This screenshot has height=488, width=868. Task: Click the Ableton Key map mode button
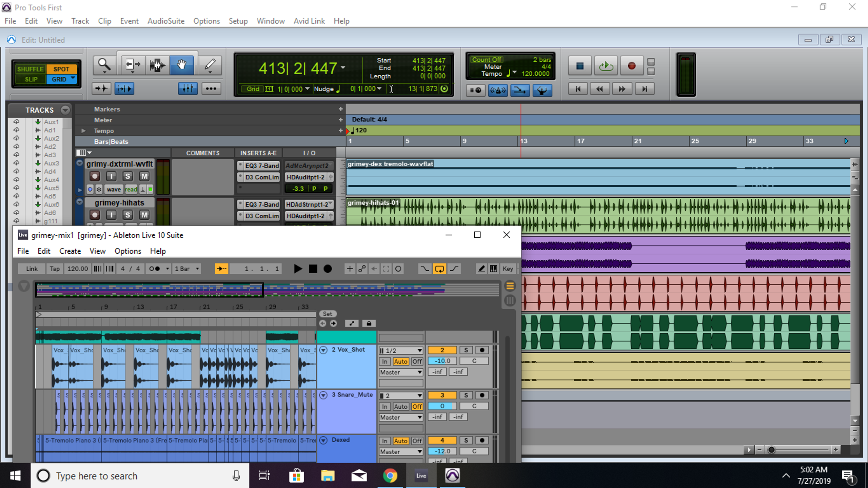(508, 269)
